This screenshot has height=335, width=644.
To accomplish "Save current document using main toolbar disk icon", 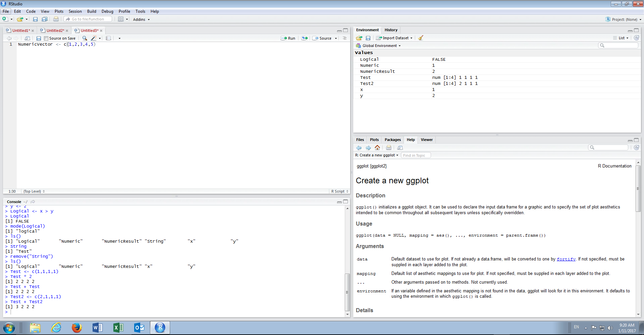I will click(x=35, y=19).
